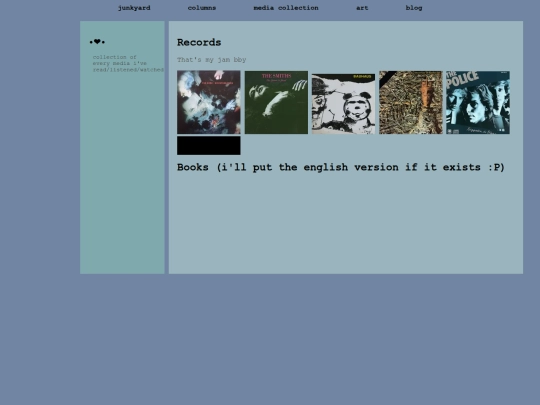
Task: Open the brown textured album cover
Action: tap(411, 102)
